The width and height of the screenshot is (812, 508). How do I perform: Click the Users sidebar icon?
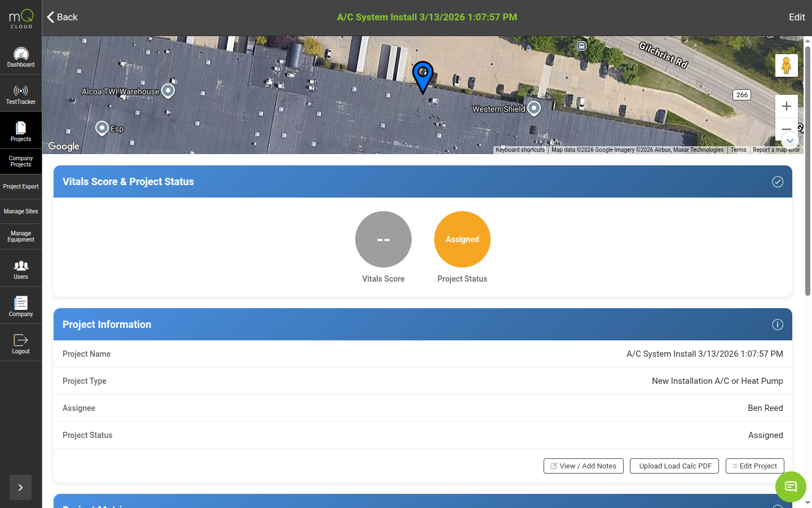click(x=21, y=265)
